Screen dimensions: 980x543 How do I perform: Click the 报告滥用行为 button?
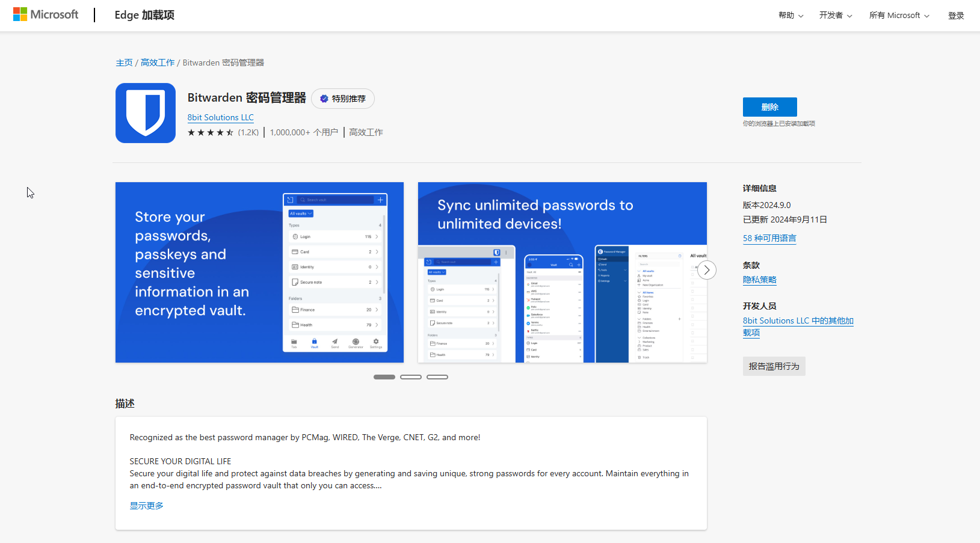(x=774, y=366)
